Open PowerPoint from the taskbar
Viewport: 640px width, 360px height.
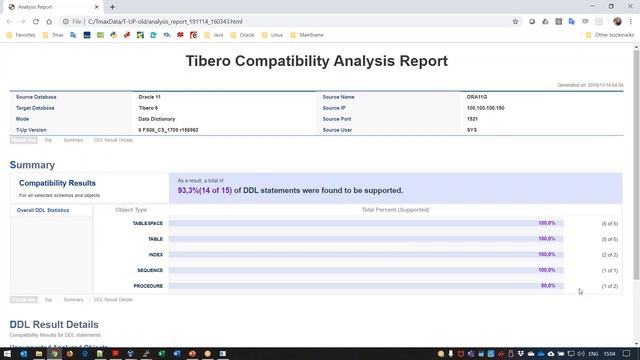coord(192,354)
